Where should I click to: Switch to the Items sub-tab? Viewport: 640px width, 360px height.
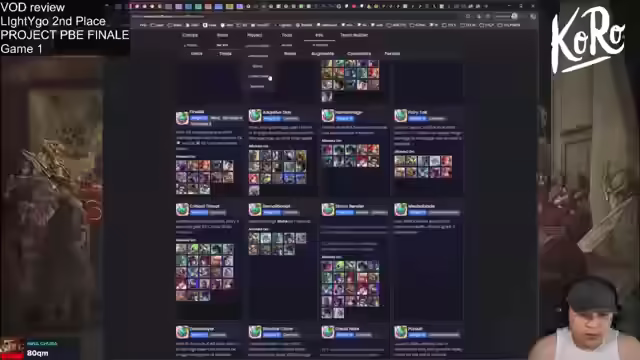click(x=290, y=53)
